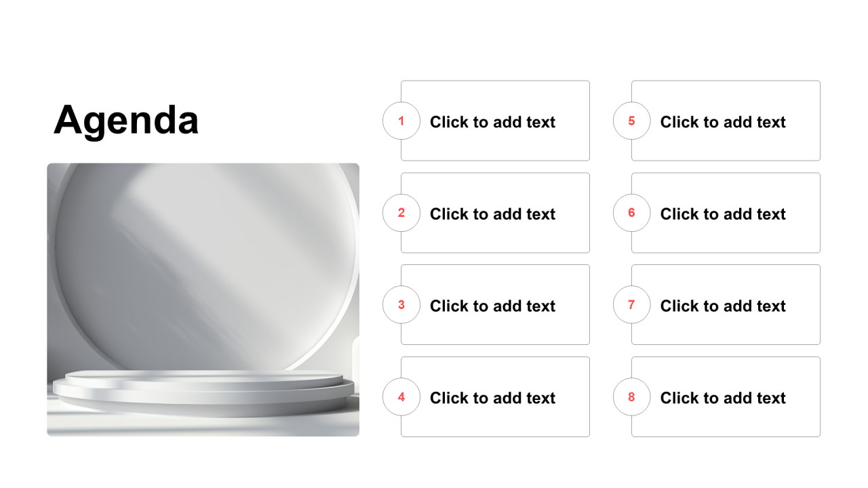Click the text placeholder beside number 7

coord(726,305)
